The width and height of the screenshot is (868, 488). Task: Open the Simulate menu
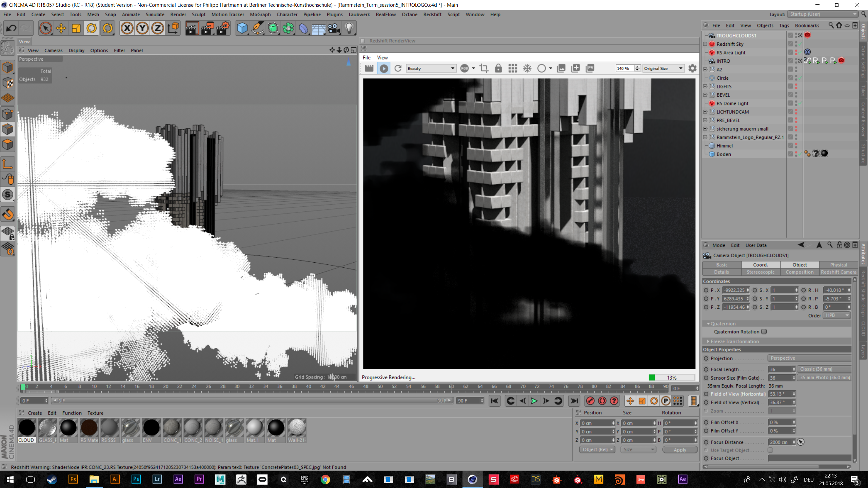pos(155,15)
